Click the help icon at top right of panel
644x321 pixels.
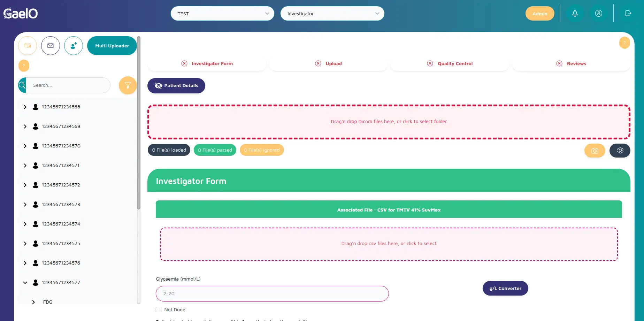coord(624,43)
